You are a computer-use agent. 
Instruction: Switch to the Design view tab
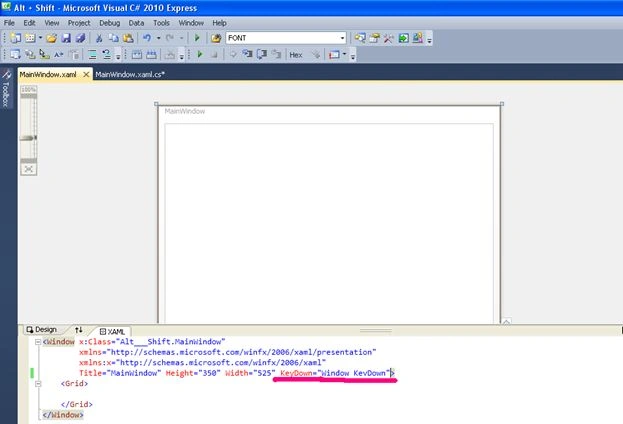click(x=42, y=330)
